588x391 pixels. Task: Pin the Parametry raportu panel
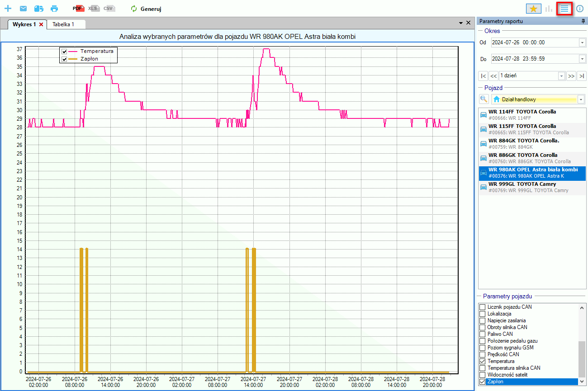pos(583,21)
